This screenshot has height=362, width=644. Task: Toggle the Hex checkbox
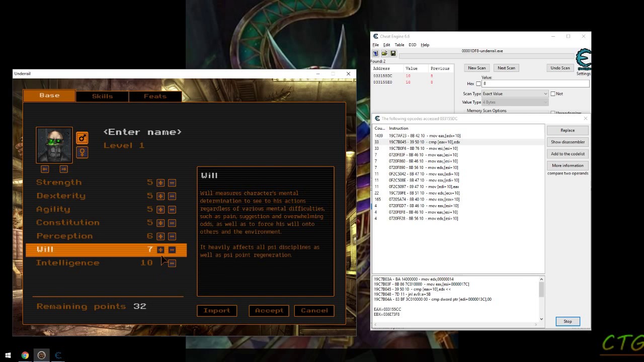tap(478, 84)
